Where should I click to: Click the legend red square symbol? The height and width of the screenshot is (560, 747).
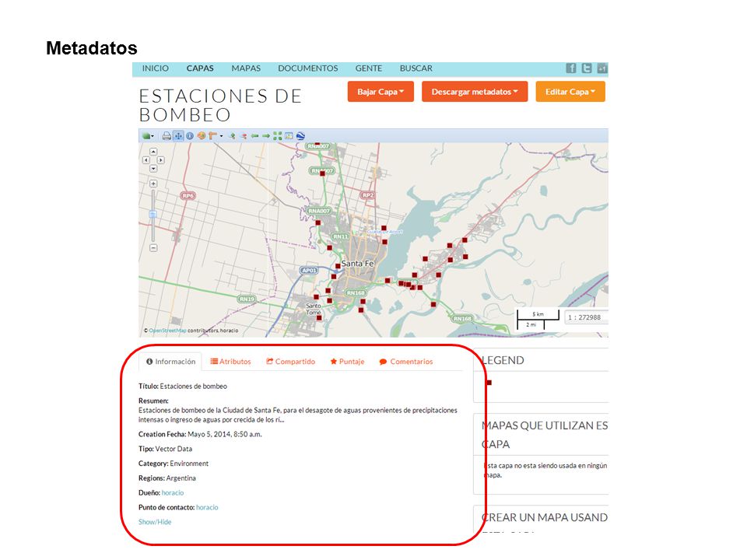pos(489,383)
